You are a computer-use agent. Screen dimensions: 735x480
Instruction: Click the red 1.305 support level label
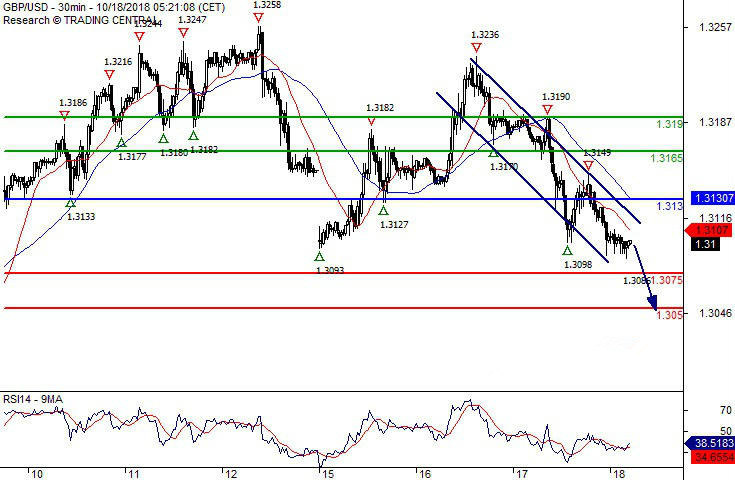pos(669,315)
